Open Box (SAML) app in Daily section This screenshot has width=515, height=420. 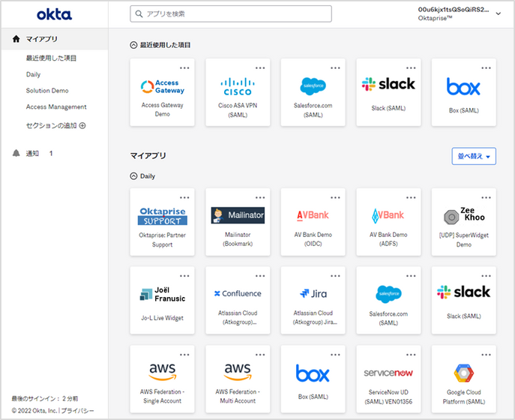313,379
